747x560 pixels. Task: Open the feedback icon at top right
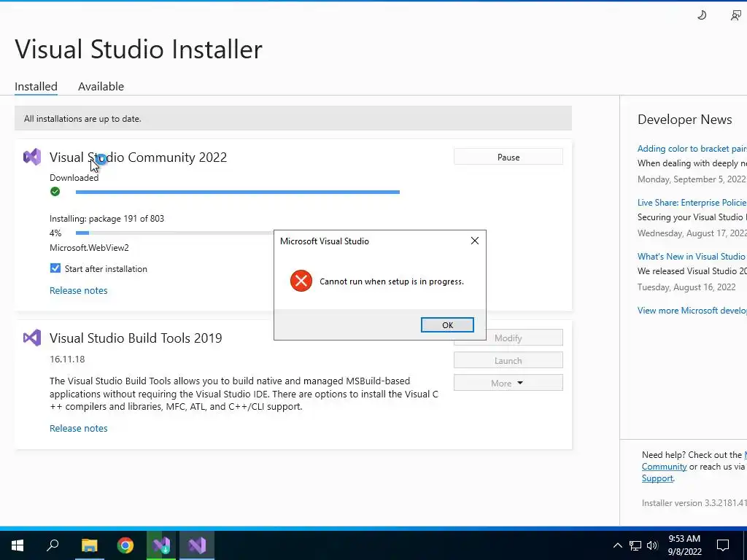pos(735,15)
